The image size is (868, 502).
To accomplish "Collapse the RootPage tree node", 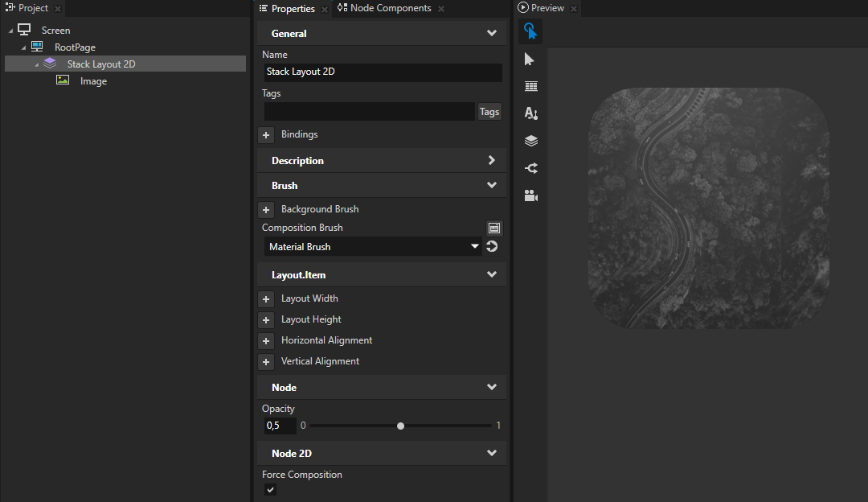I will tap(24, 48).
